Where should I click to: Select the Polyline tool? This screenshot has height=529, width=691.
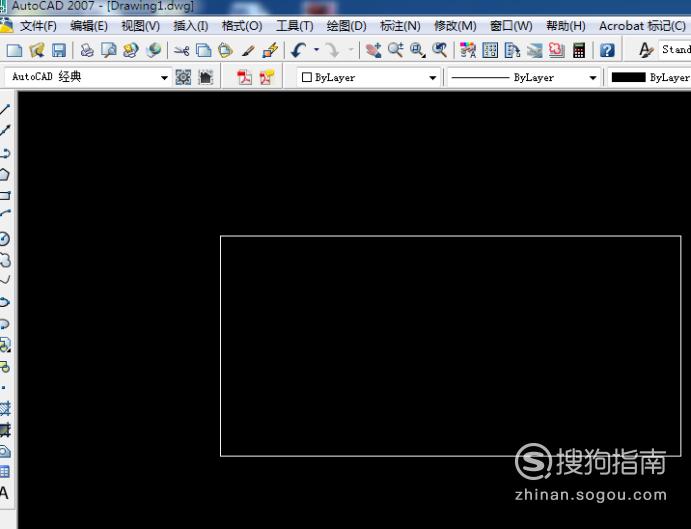coord(5,153)
